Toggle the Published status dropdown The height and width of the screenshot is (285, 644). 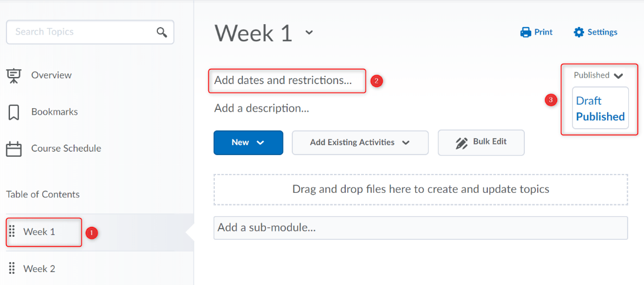click(x=598, y=75)
